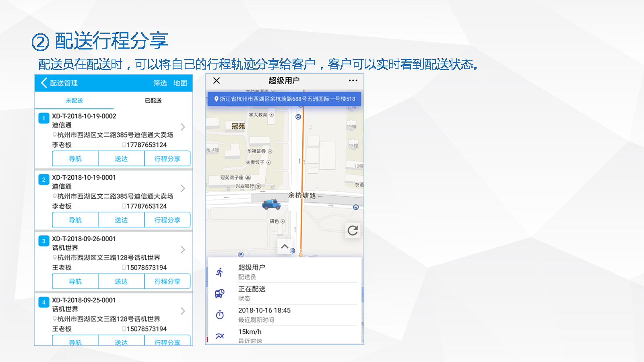Expand order XD-T-2018-10-19-0002 details arrow
Screen dimensions: 644x362
tap(183, 127)
